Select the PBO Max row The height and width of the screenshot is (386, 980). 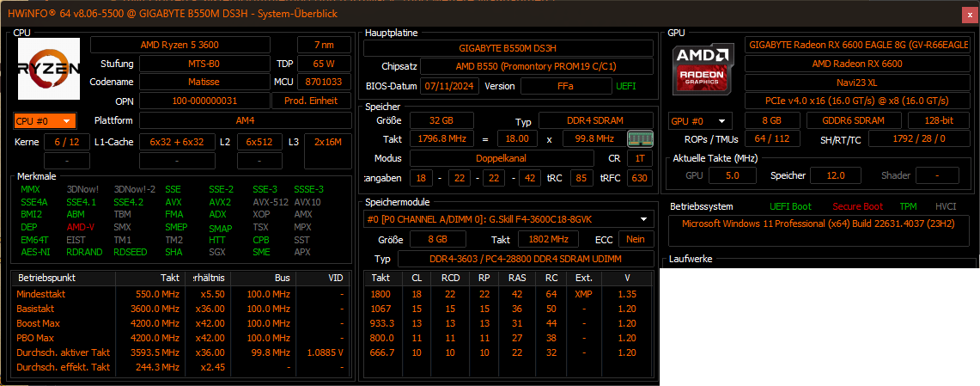click(x=181, y=338)
